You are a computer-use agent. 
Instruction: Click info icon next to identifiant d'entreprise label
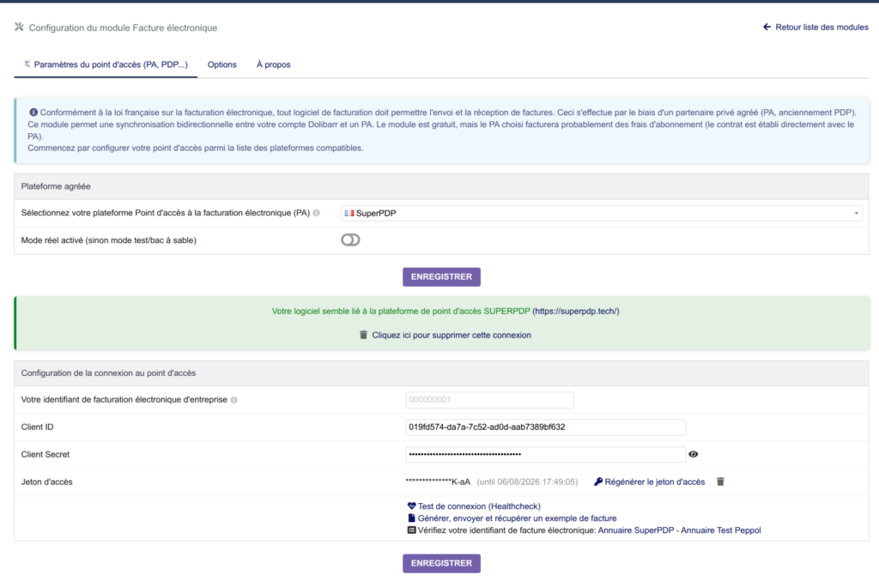pos(233,400)
